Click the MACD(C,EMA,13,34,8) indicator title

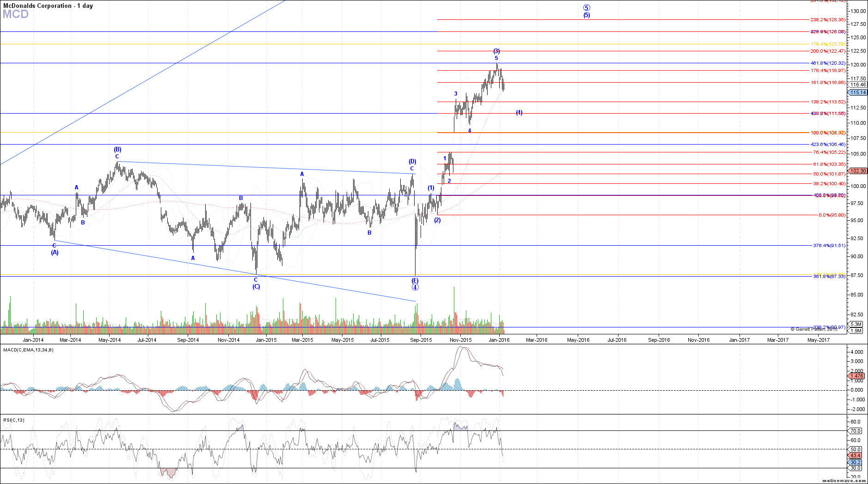click(28, 350)
